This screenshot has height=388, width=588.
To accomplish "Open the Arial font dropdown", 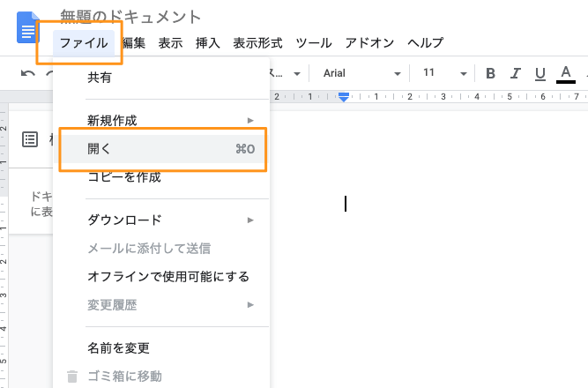I will tap(361, 73).
